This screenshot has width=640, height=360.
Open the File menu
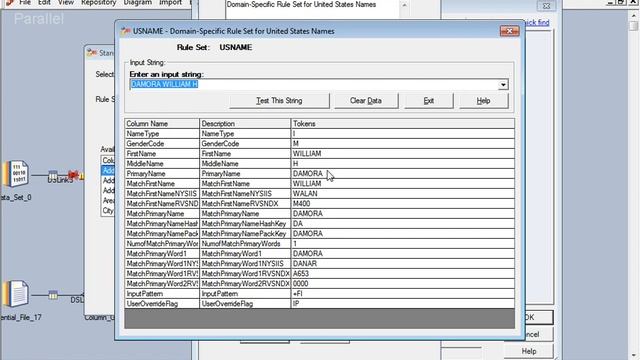click(25, 2)
